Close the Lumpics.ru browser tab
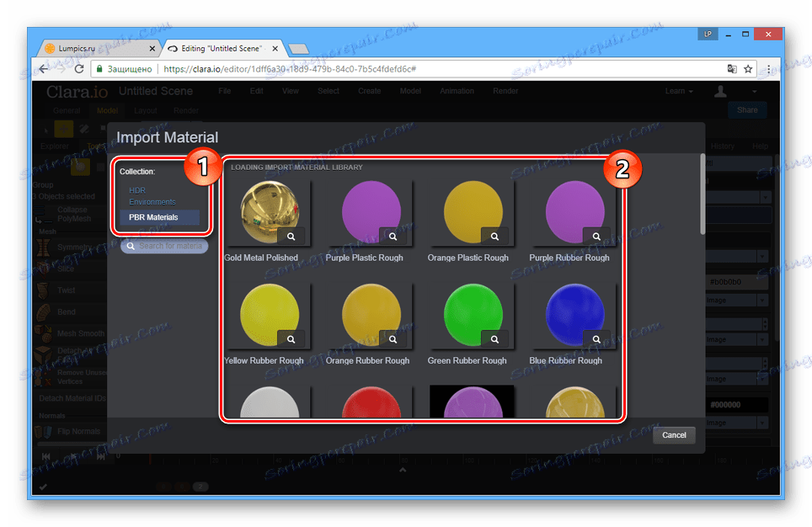The width and height of the screenshot is (812, 527). (152, 48)
